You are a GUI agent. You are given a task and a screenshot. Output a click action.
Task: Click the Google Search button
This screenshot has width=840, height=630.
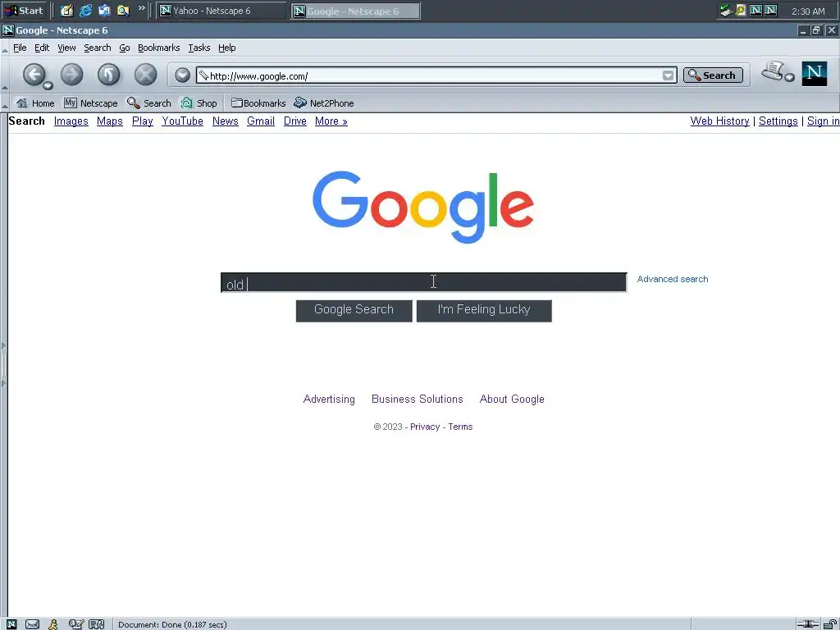point(354,310)
